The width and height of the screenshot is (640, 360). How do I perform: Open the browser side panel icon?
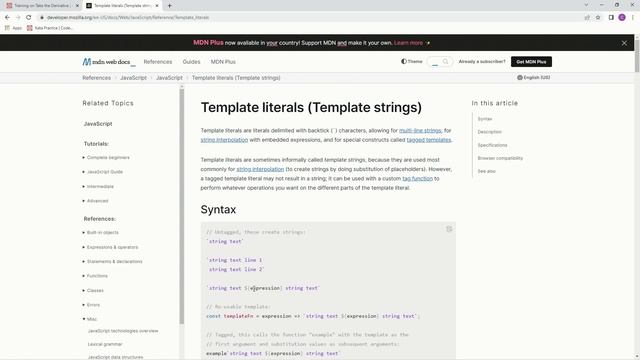[x=611, y=18]
